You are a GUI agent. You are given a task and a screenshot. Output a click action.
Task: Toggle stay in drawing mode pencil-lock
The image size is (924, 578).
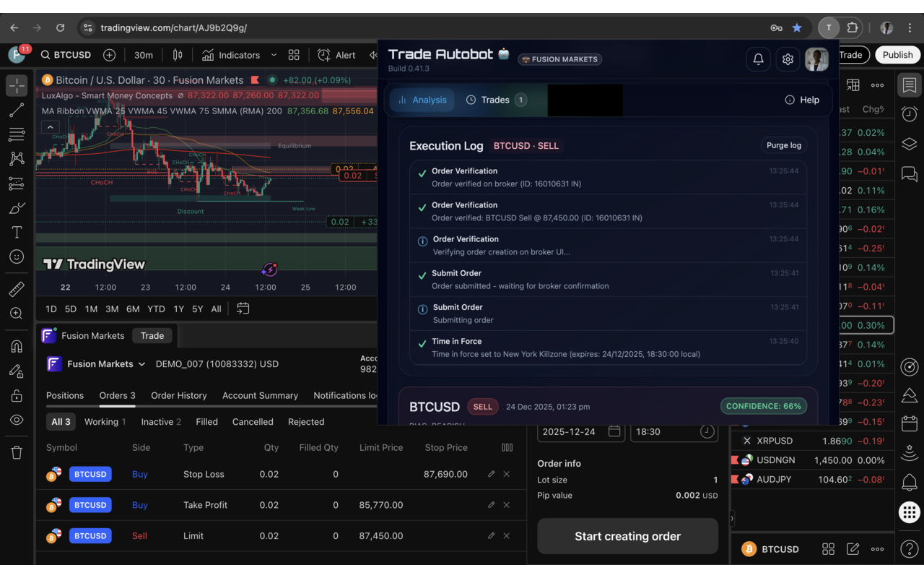[x=17, y=371]
